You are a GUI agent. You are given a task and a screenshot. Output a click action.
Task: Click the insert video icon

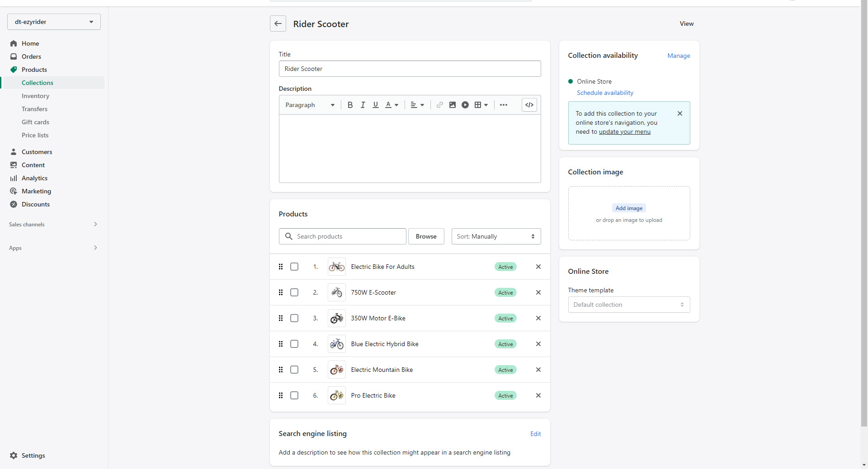[465, 105]
